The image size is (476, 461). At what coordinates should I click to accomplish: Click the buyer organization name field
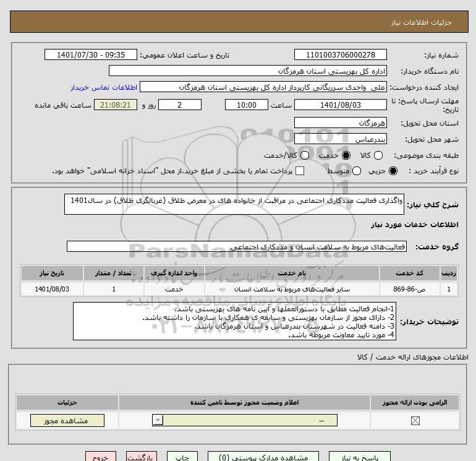click(x=248, y=71)
